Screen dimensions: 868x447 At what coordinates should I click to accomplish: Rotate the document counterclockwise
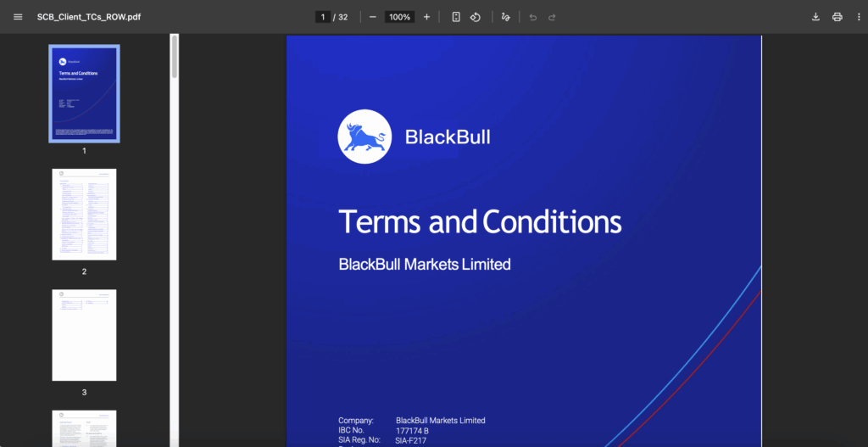tap(476, 17)
